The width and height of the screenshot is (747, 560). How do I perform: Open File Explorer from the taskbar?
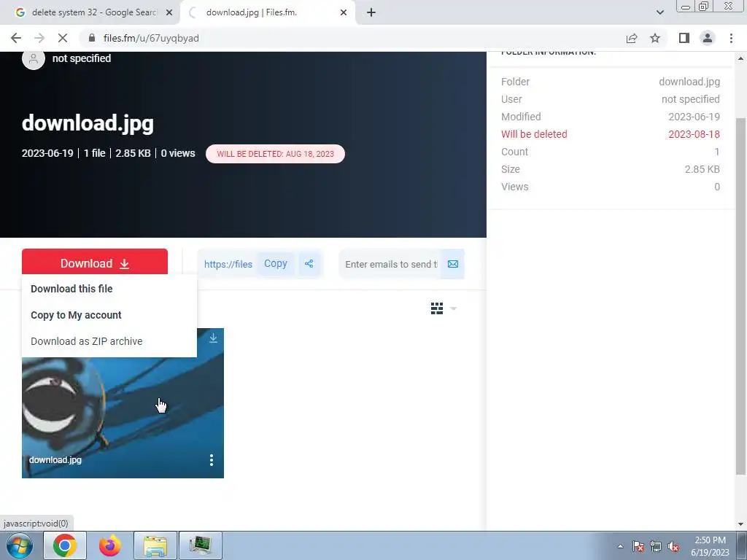[x=155, y=545]
